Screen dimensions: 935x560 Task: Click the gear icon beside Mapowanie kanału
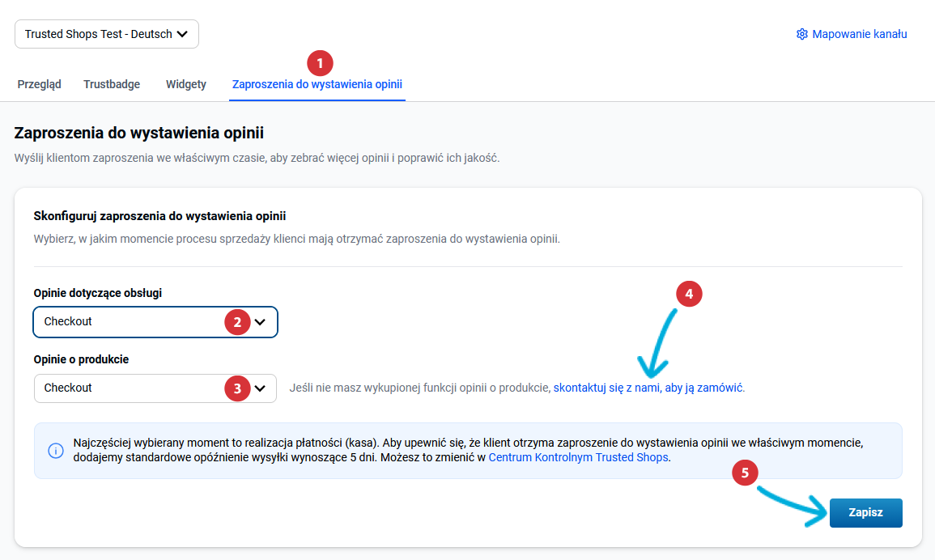[802, 34]
